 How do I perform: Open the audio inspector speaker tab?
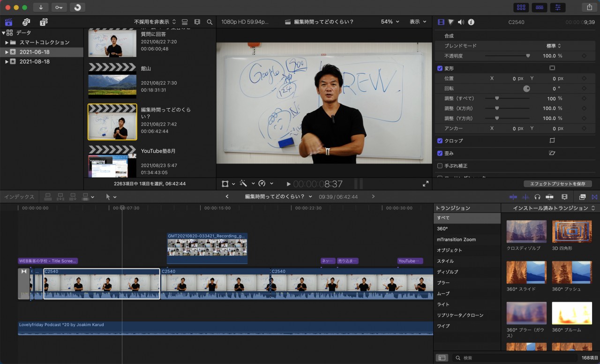point(461,22)
